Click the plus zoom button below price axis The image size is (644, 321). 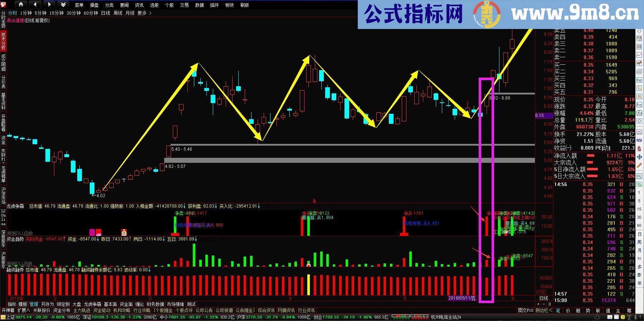[538, 304]
